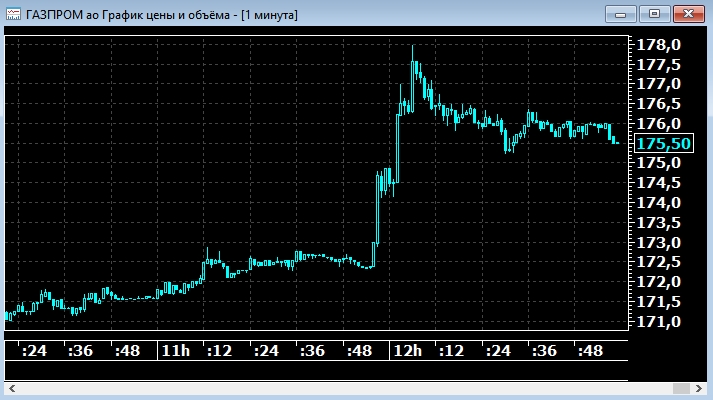Maximize the ГАЗПРОМ chart window
This screenshot has width=713, height=400.
pyautogui.click(x=654, y=13)
